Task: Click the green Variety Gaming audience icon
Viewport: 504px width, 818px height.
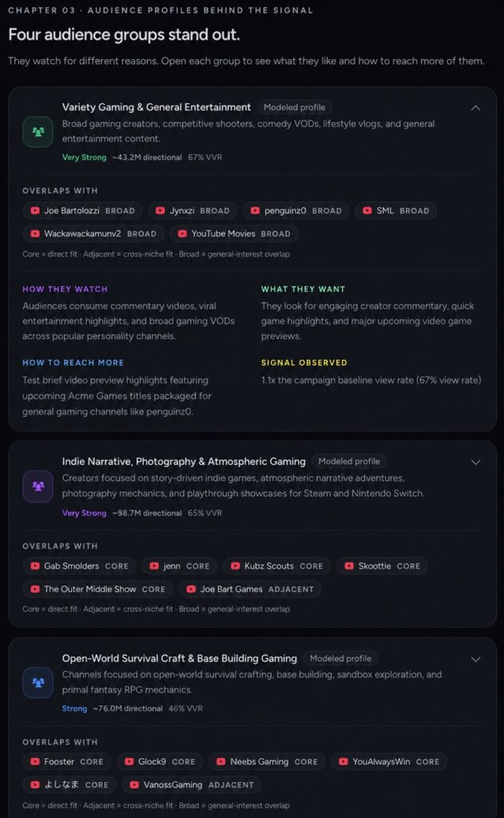Action: [x=38, y=132]
